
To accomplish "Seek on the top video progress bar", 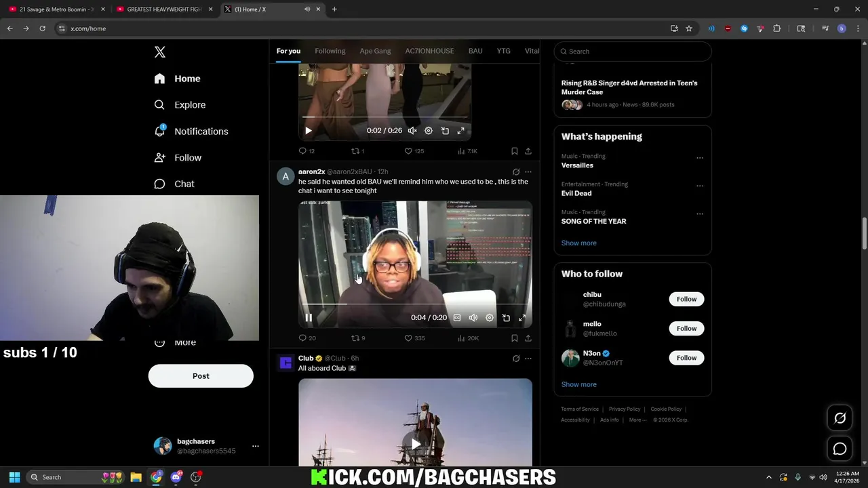I will (384, 117).
